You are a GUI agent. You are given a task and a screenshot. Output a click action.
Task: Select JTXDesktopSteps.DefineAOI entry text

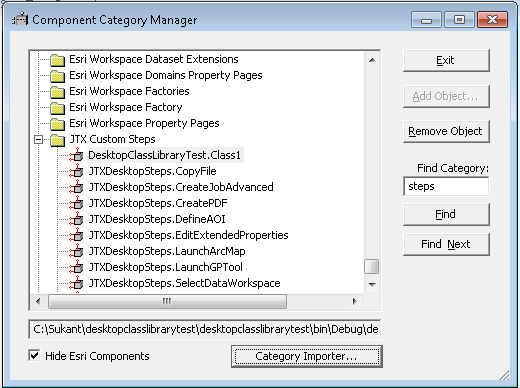tap(157, 219)
